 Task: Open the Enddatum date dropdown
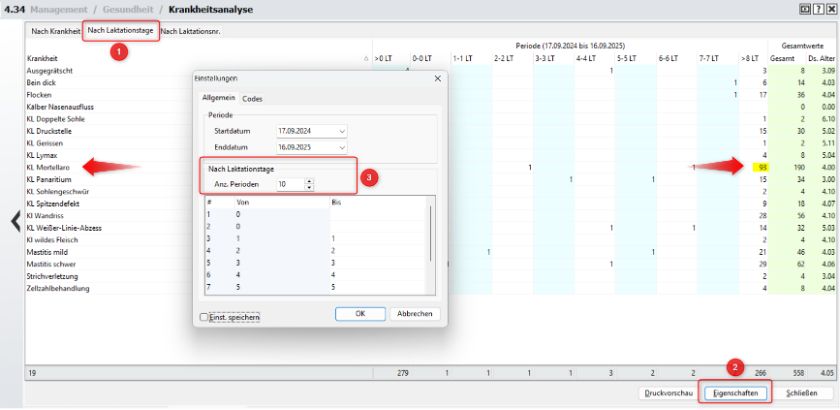coord(341,145)
